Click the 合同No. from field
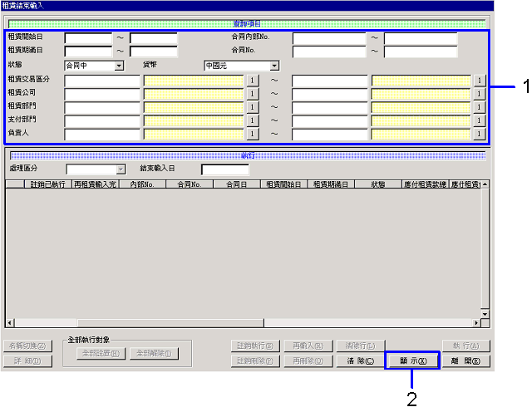 [x=329, y=51]
